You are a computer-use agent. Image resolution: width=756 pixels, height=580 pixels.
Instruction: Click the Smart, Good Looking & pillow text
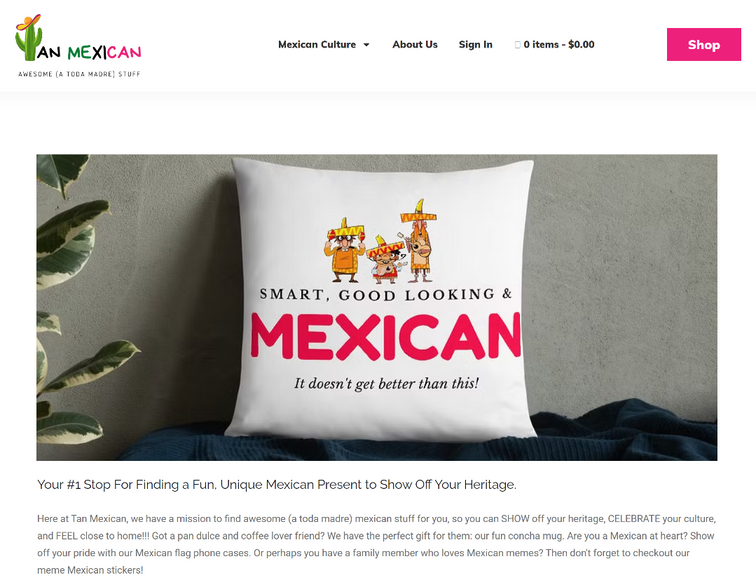(386, 294)
